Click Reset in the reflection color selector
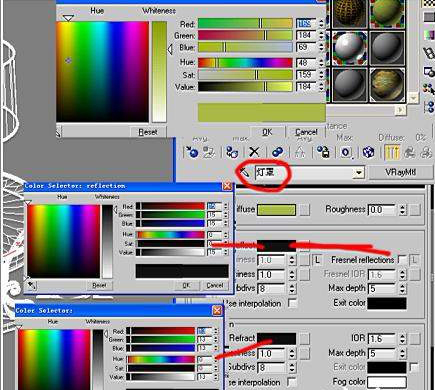 pos(99,285)
